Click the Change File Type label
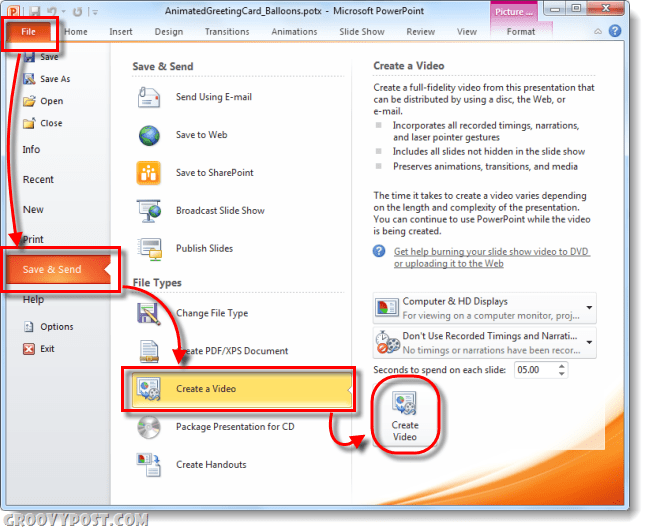 pyautogui.click(x=212, y=313)
